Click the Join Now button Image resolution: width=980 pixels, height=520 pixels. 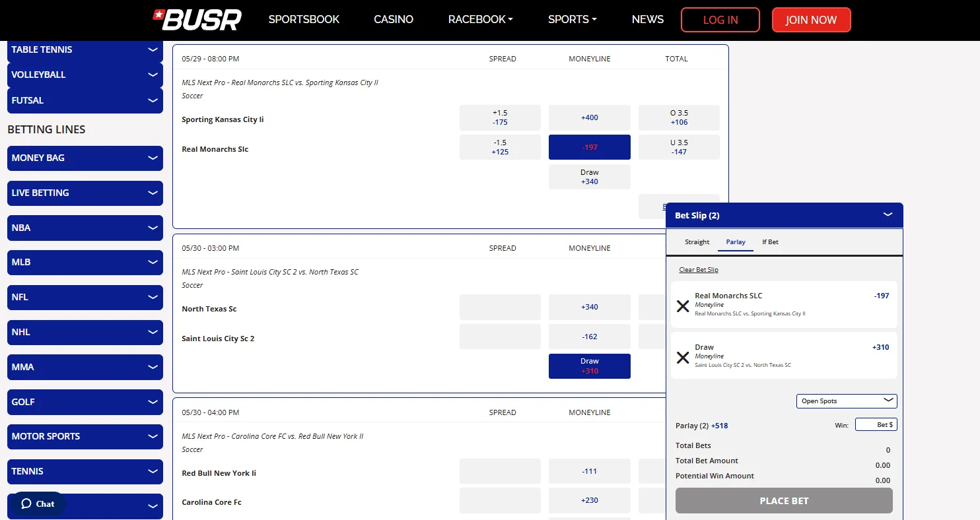(x=811, y=20)
